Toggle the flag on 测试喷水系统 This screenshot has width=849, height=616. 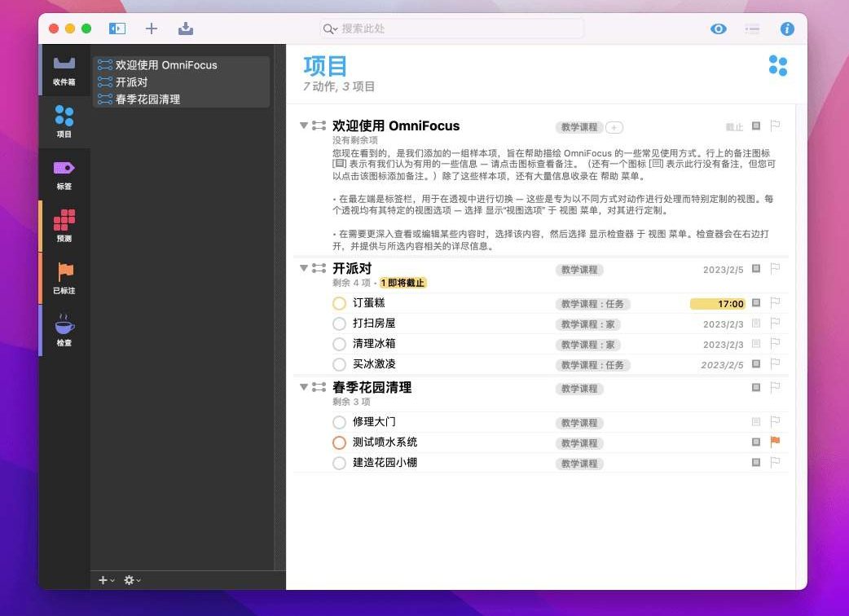tap(775, 442)
